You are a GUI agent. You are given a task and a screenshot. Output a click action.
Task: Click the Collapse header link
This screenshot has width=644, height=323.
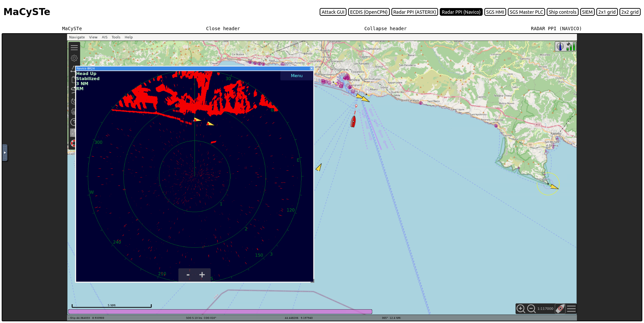point(385,29)
